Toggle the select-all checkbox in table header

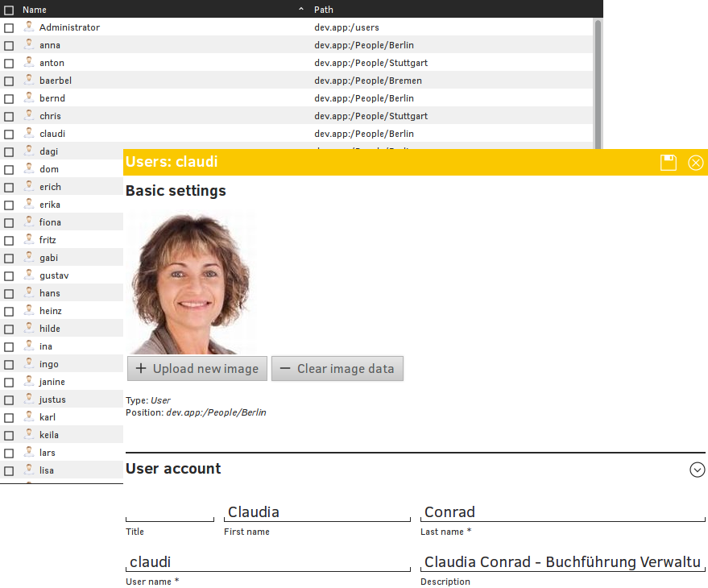[x=9, y=10]
